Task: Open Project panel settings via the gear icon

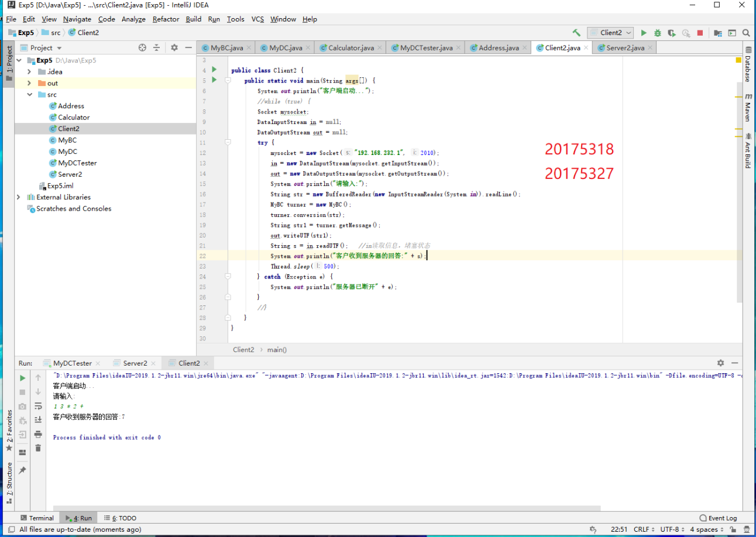Action: [x=174, y=48]
